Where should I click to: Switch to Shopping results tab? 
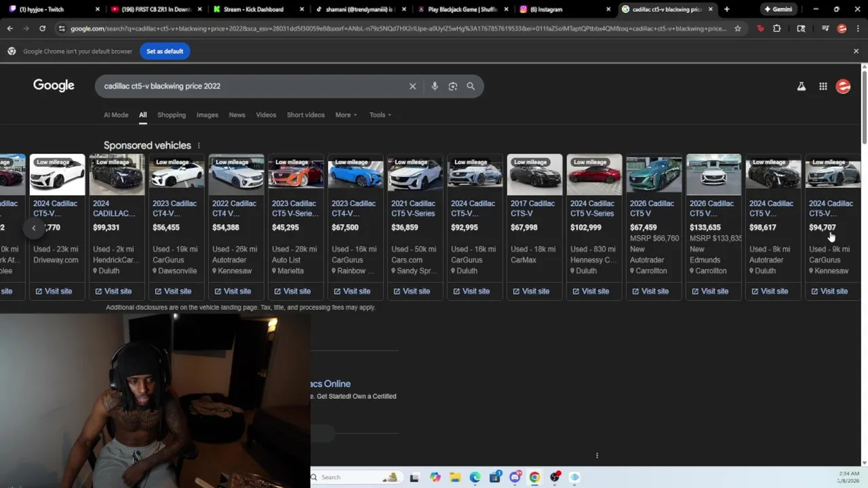(172, 115)
